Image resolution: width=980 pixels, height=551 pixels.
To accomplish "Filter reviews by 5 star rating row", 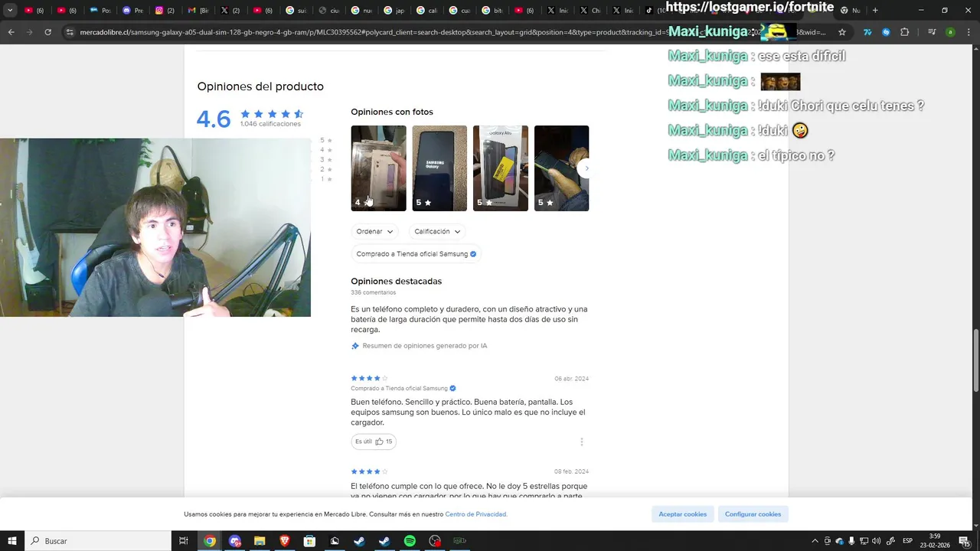I will tap(326, 141).
